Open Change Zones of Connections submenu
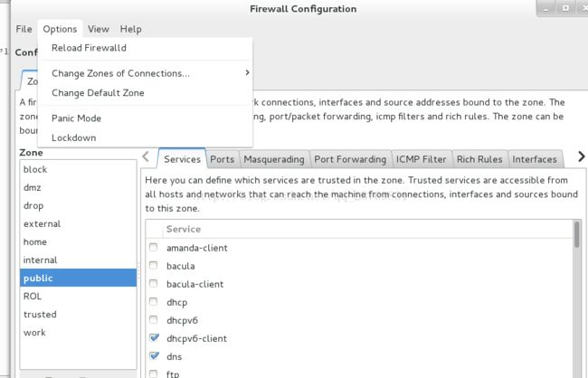The width and height of the screenshot is (588, 378). tap(145, 73)
